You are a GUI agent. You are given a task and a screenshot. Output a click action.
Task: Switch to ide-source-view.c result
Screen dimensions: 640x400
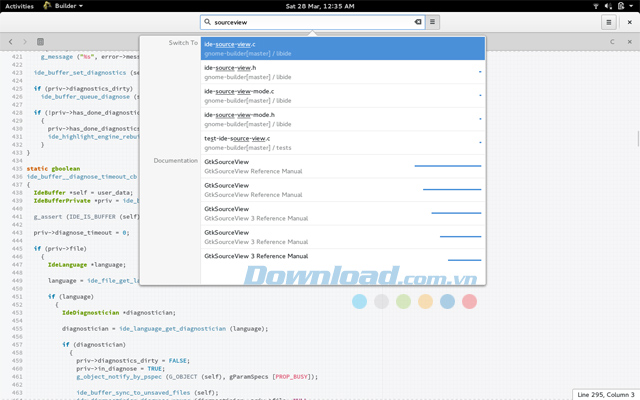pos(340,48)
